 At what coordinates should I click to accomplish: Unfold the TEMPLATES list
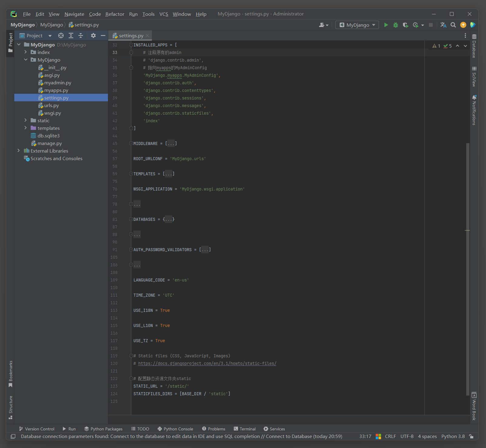(131, 174)
